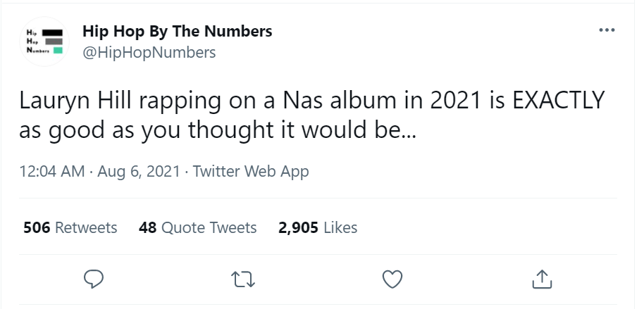Open the Hip Hop By The Numbers display name
Screen dimensions: 644x309
[x=177, y=31]
